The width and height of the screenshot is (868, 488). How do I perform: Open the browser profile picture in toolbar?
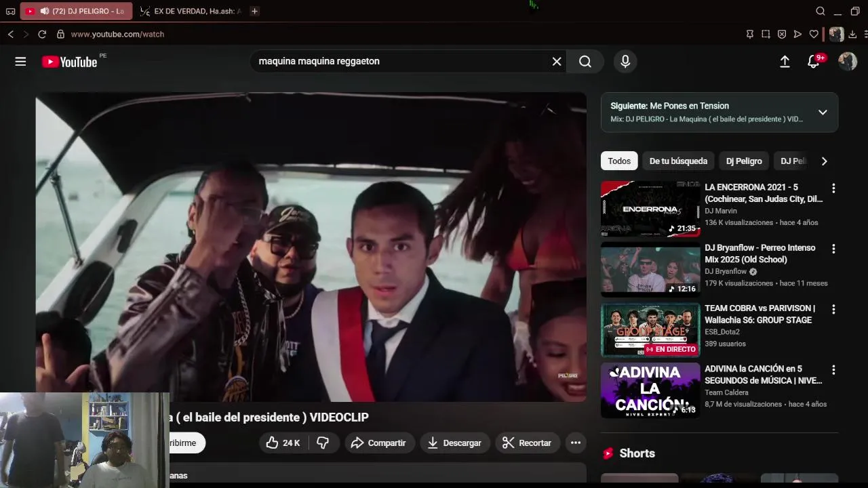(837, 34)
